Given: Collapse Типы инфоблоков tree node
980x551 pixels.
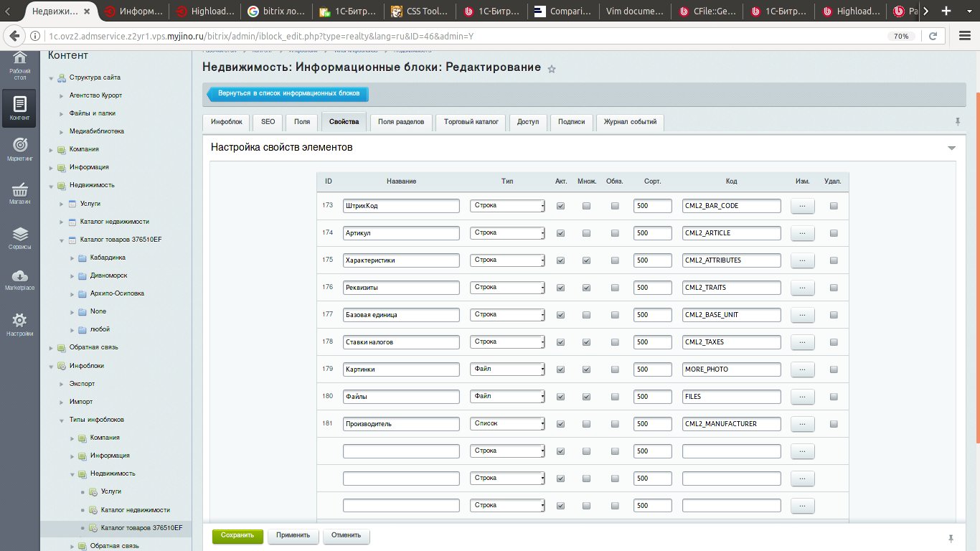Looking at the screenshot, I should coord(62,420).
